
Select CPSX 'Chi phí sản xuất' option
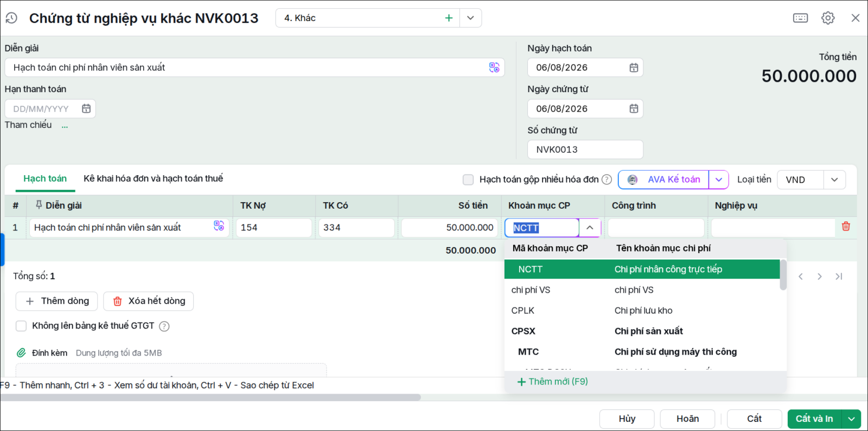642,331
